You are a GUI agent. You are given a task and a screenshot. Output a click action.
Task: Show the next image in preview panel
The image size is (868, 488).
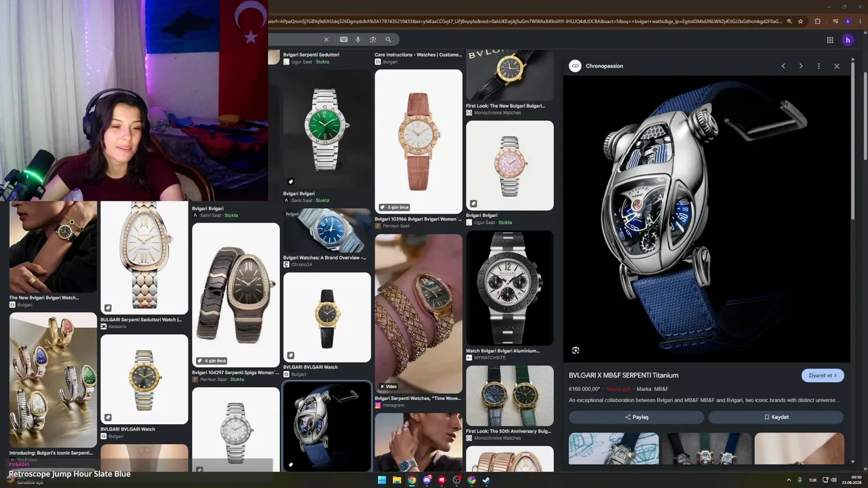pos(801,66)
